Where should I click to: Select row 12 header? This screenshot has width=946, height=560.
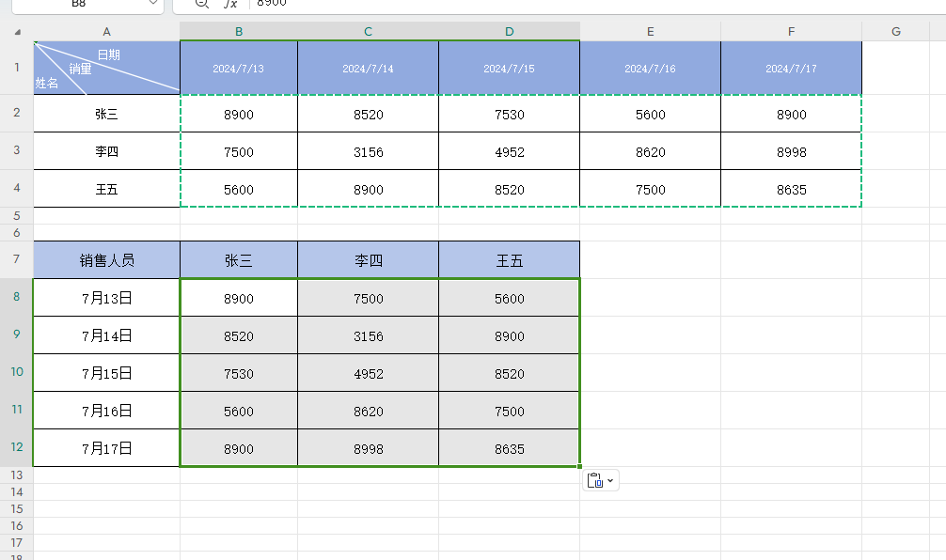17,447
